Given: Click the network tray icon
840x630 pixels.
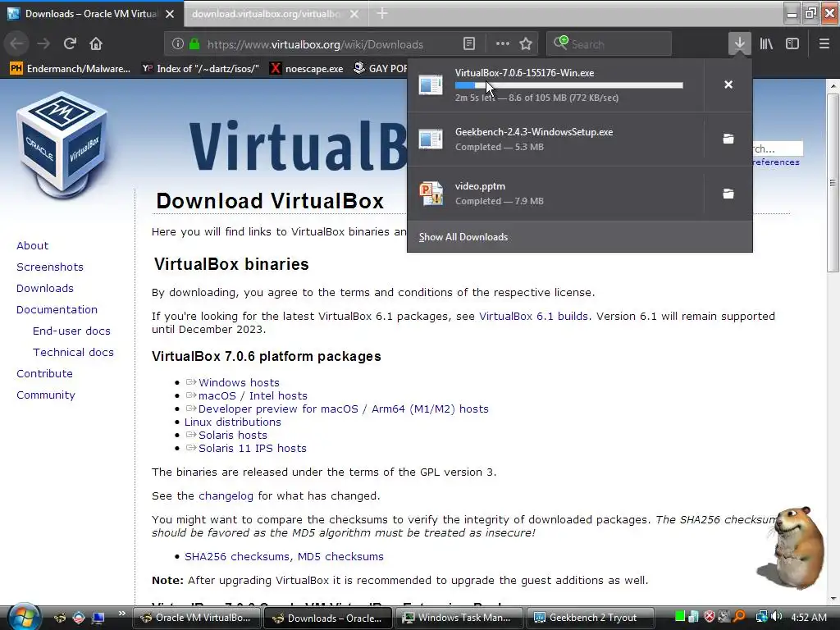Looking at the screenshot, I should tap(761, 617).
